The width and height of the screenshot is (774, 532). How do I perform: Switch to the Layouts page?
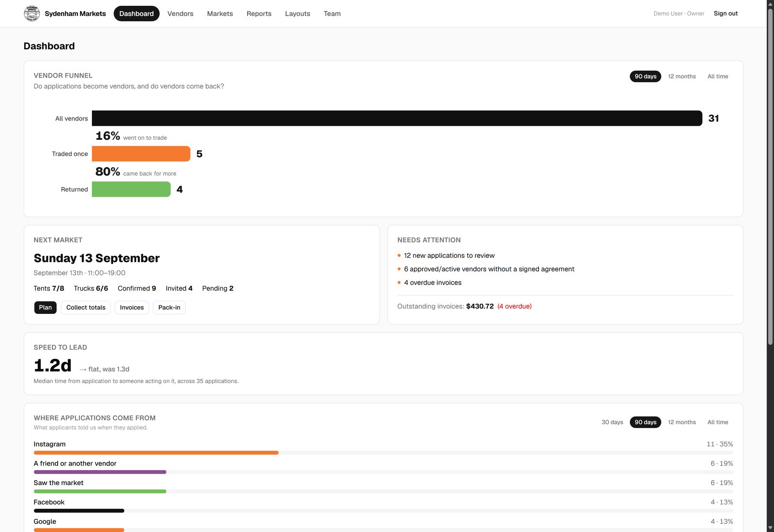click(x=298, y=14)
